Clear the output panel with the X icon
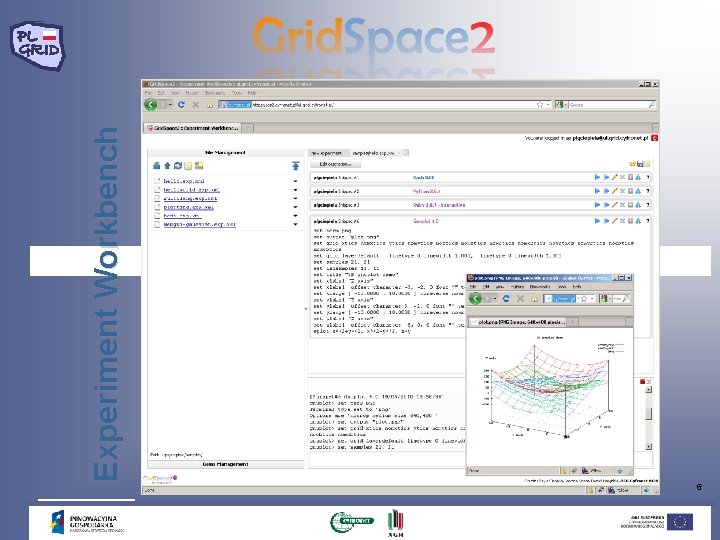720x540 pixels. click(649, 382)
